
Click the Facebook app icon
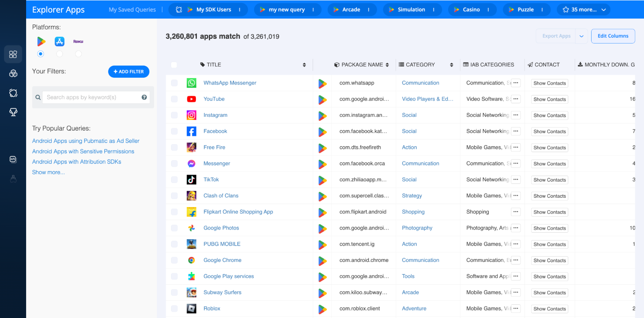(x=191, y=131)
